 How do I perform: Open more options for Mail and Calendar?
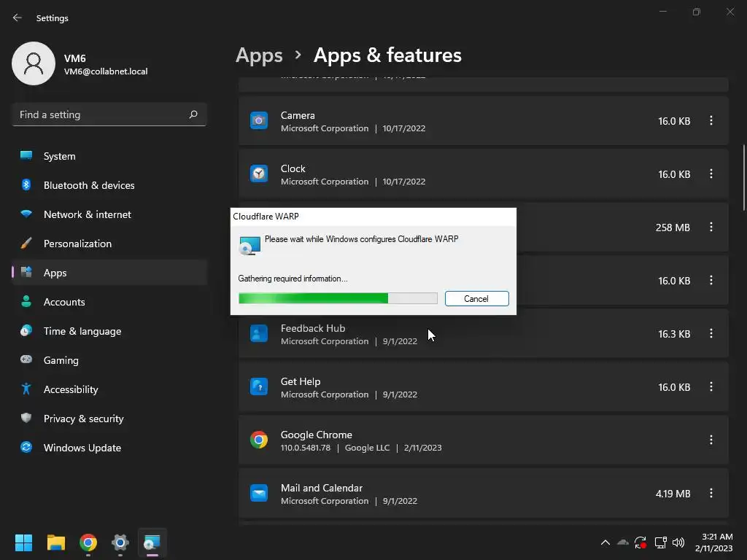(711, 494)
